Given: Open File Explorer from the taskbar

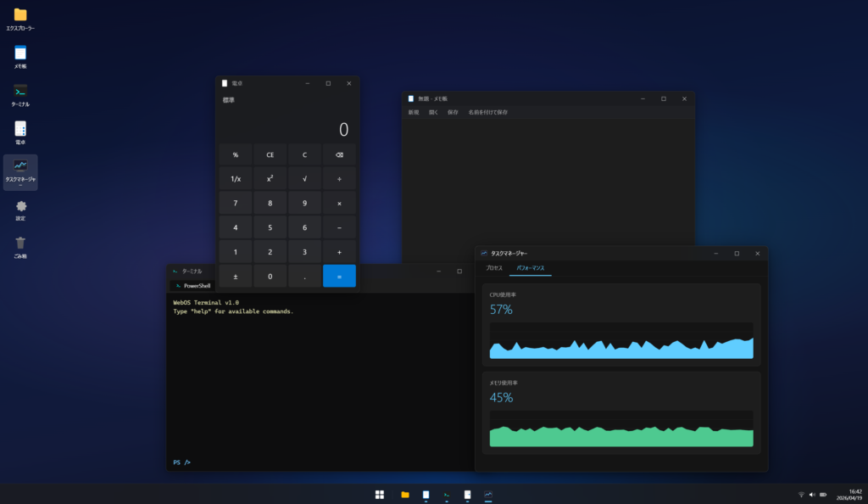Looking at the screenshot, I should point(405,495).
